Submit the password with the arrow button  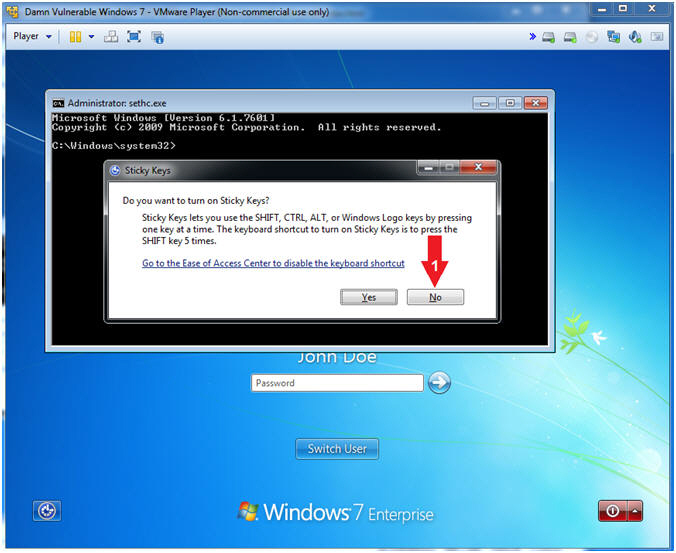click(x=439, y=382)
